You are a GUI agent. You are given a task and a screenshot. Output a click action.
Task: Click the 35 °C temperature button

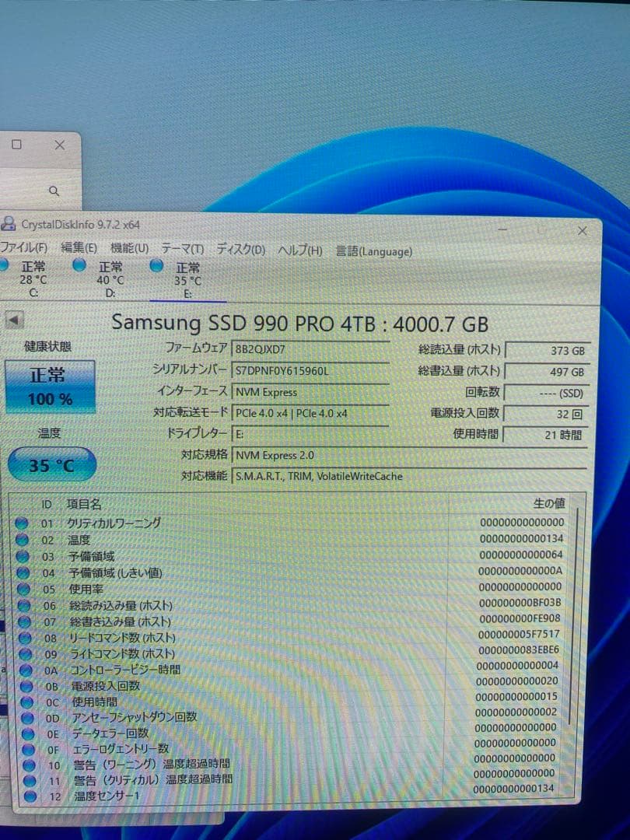pyautogui.click(x=52, y=465)
